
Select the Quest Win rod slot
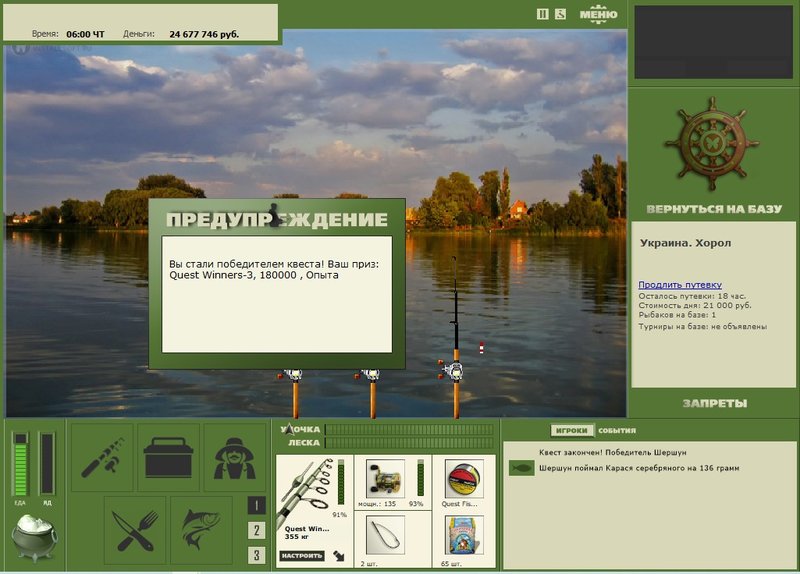314,511
